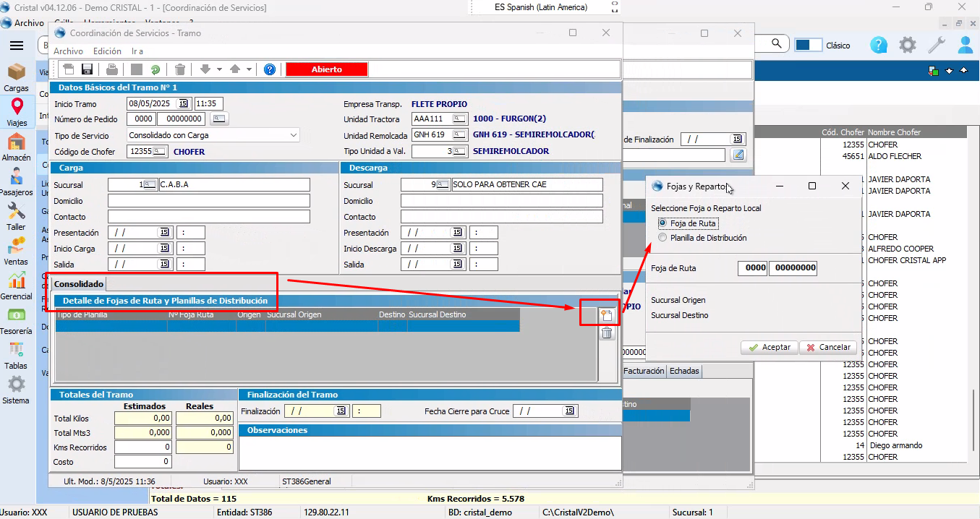Open the Archivo menu of Tramo window
This screenshot has width=980, height=519.
68,51
